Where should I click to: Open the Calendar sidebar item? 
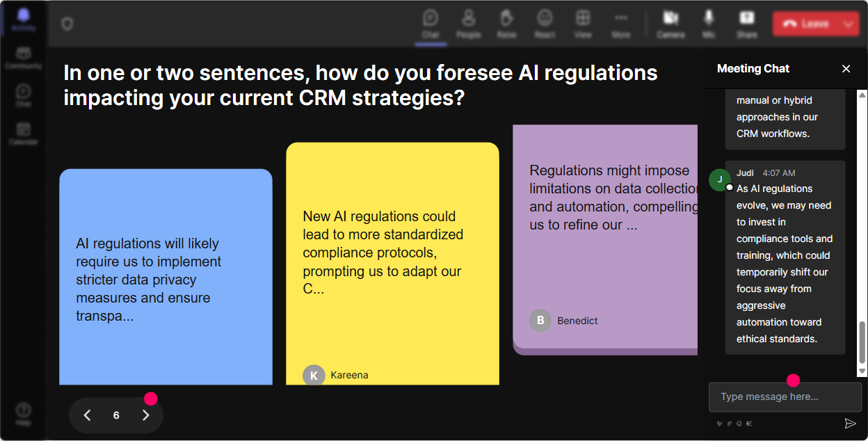point(24,133)
